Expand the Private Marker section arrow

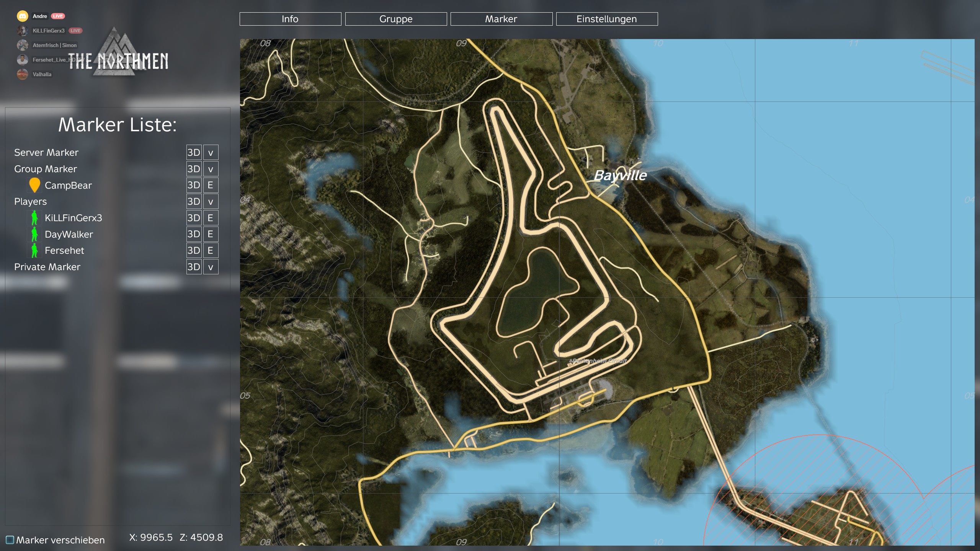[x=211, y=267]
